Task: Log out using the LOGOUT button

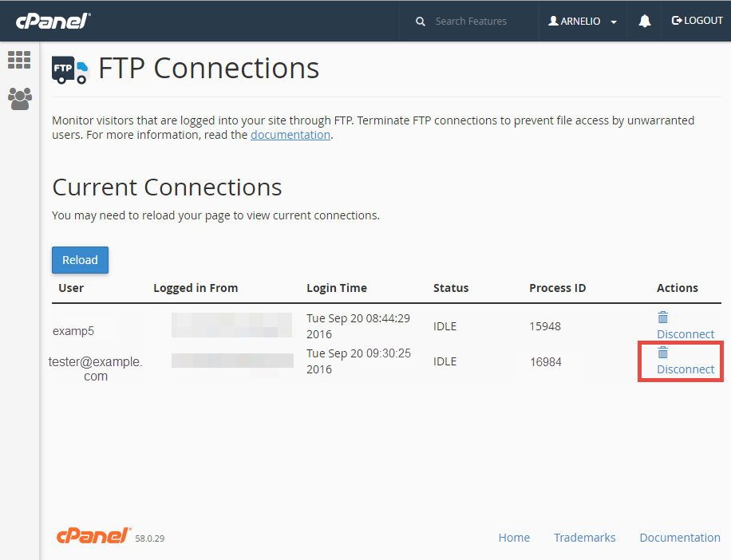Action: click(x=697, y=21)
